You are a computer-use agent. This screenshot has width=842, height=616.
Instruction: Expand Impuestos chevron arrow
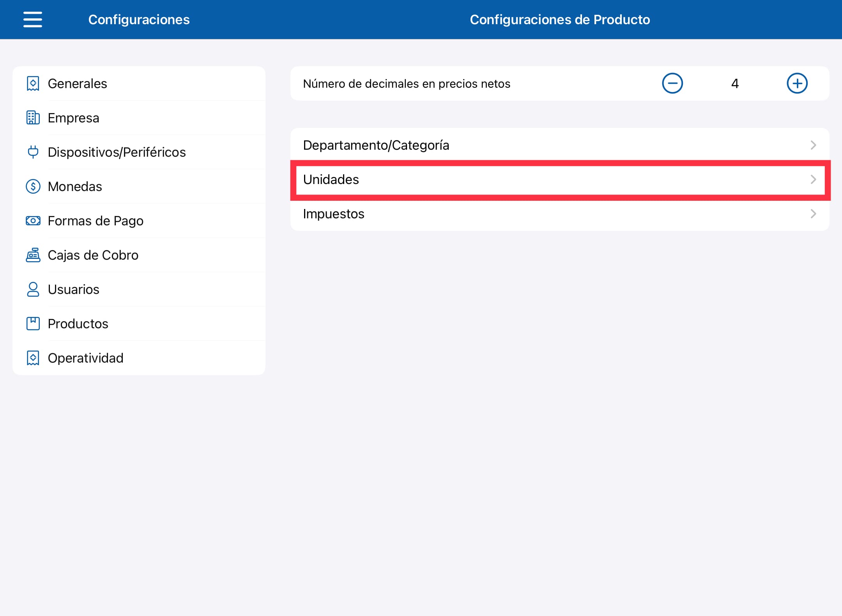click(813, 214)
